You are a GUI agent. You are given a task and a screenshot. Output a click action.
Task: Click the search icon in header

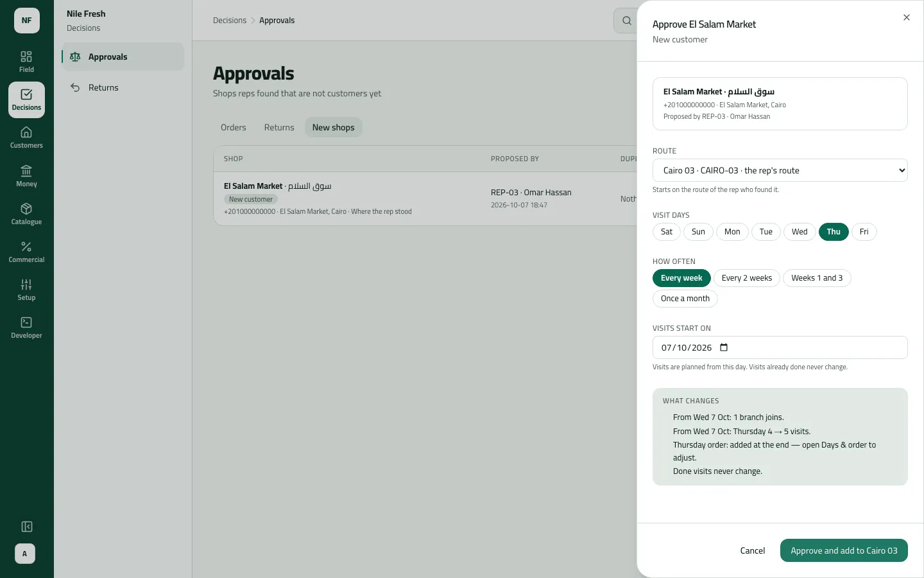click(x=626, y=21)
